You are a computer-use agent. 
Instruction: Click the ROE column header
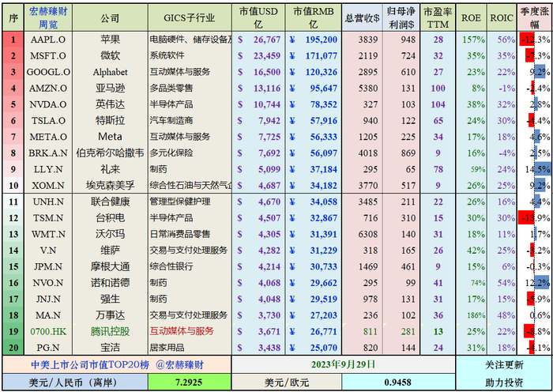(x=471, y=17)
